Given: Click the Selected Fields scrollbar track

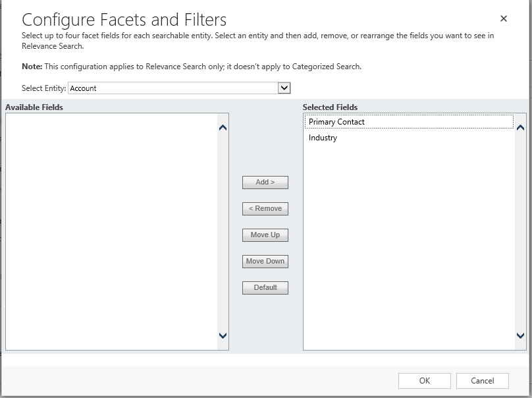Looking at the screenshot, I should 521,231.
